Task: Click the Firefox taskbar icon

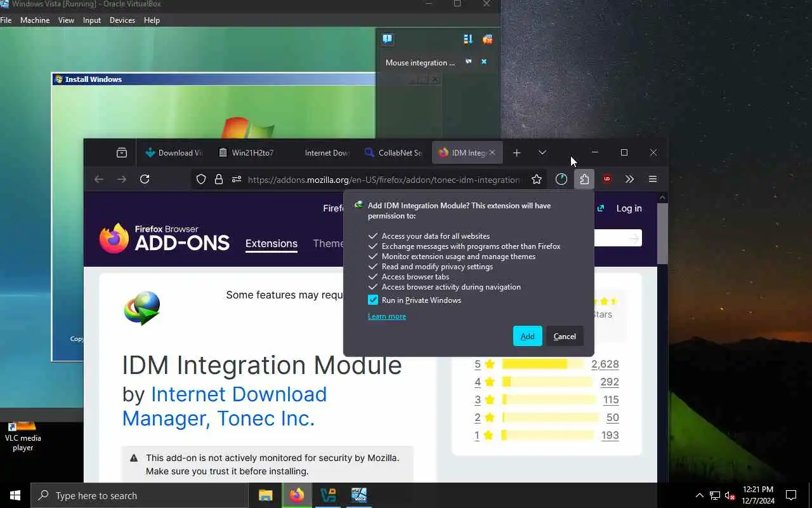Action: click(297, 495)
